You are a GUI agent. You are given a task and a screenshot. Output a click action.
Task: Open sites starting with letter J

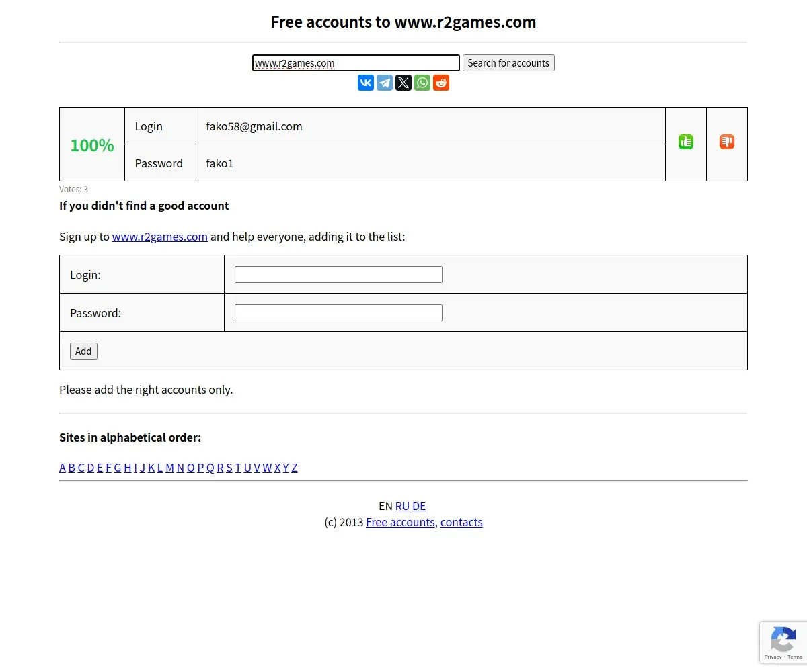(143, 468)
